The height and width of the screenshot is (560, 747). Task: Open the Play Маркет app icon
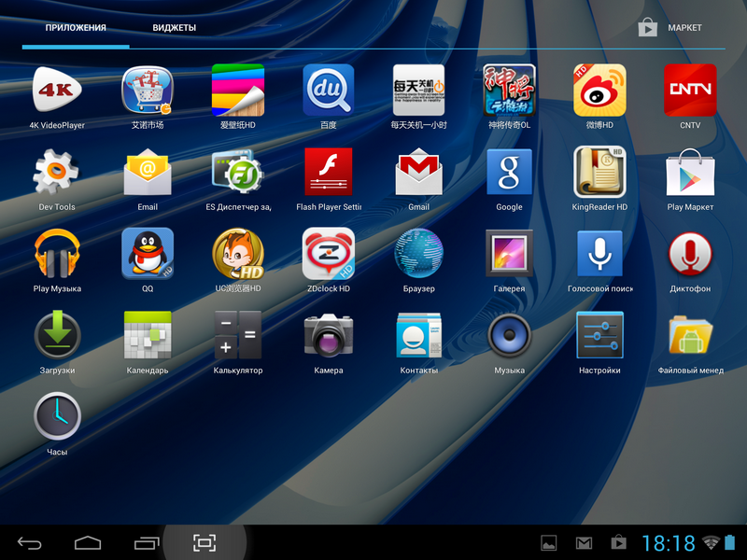point(690,172)
